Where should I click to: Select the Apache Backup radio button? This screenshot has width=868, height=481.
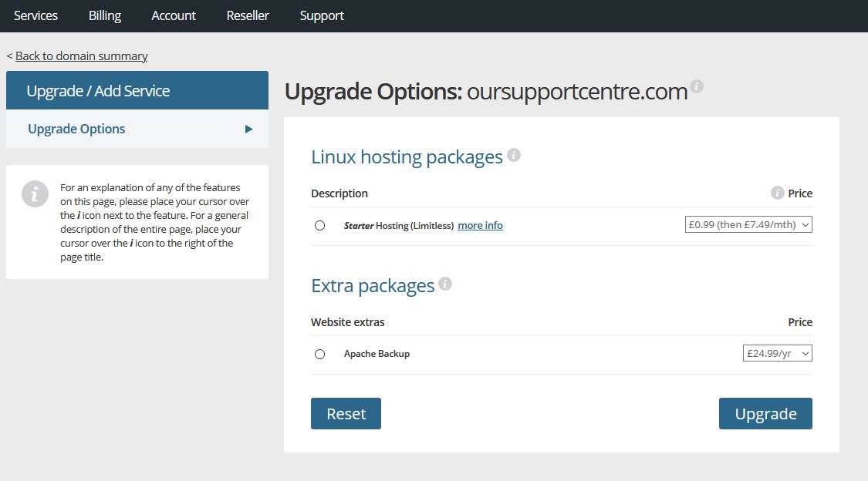320,354
